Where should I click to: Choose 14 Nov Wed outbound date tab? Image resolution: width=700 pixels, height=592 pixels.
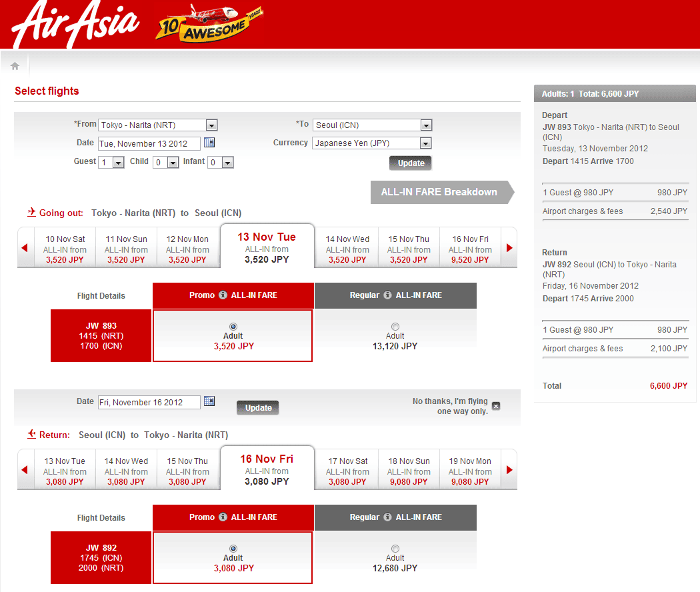347,249
